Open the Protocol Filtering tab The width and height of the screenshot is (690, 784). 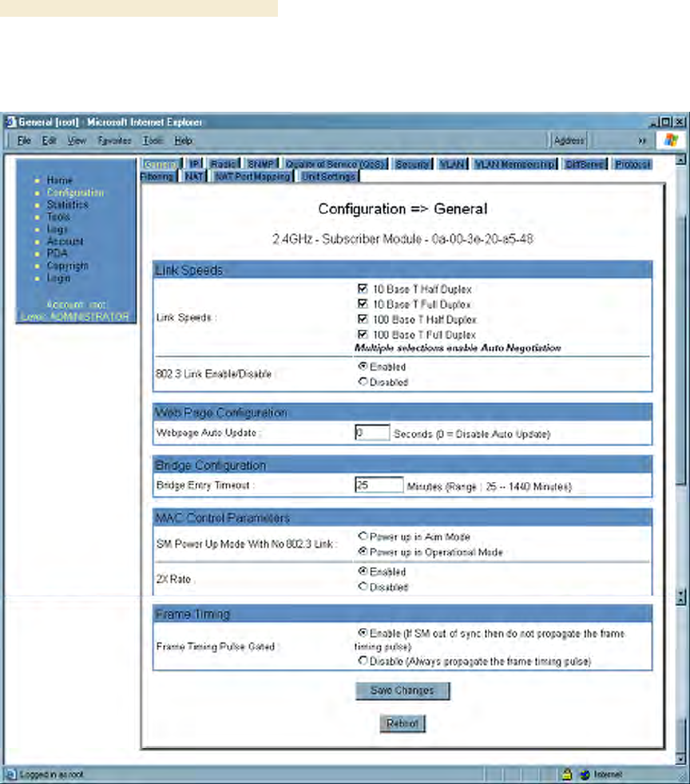(x=632, y=164)
